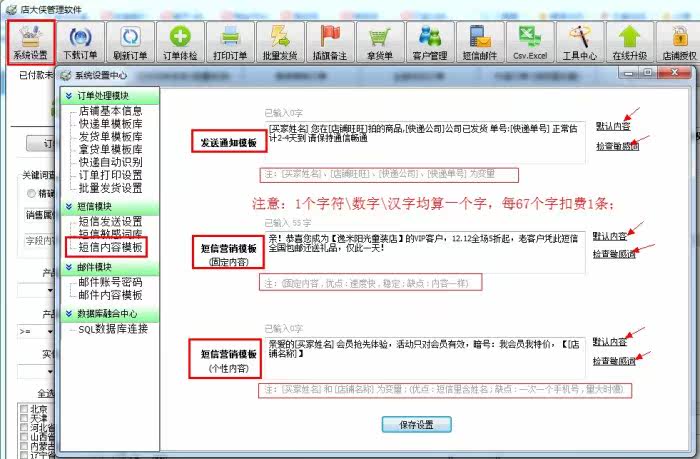The width and height of the screenshot is (700, 459).
Task: Tick the 北京 region checkbox
Action: click(25, 408)
